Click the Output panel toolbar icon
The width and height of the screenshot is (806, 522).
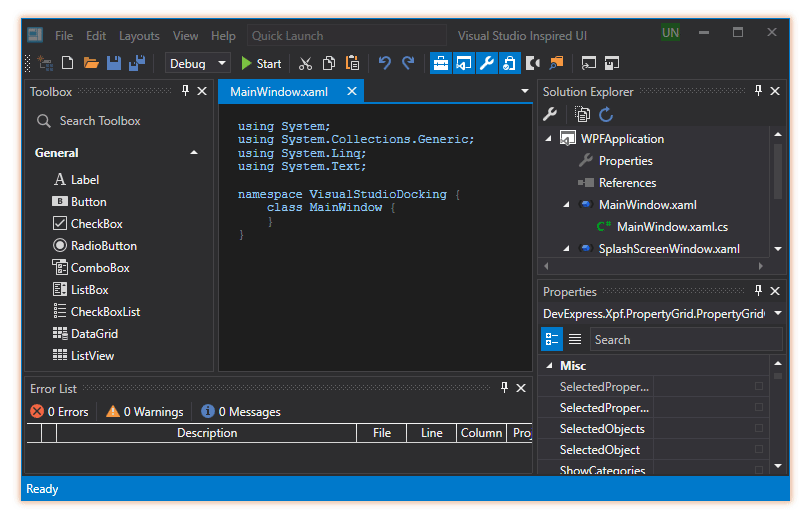coord(533,63)
